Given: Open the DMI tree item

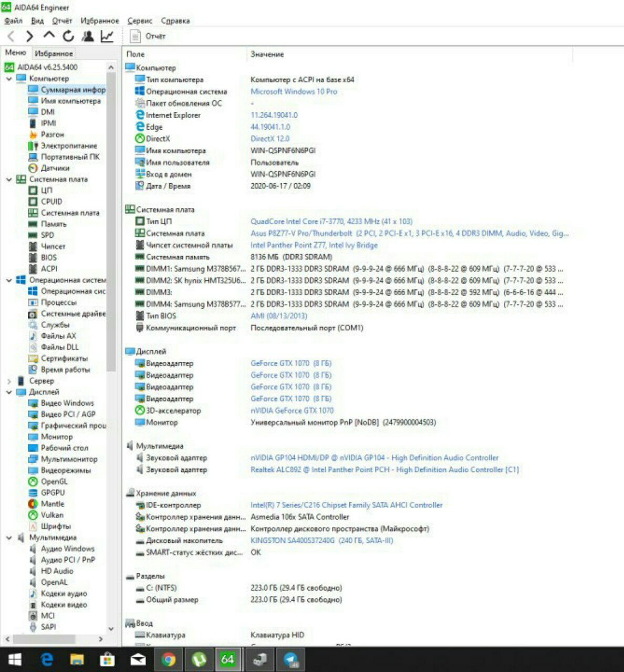Looking at the screenshot, I should (x=41, y=112).
